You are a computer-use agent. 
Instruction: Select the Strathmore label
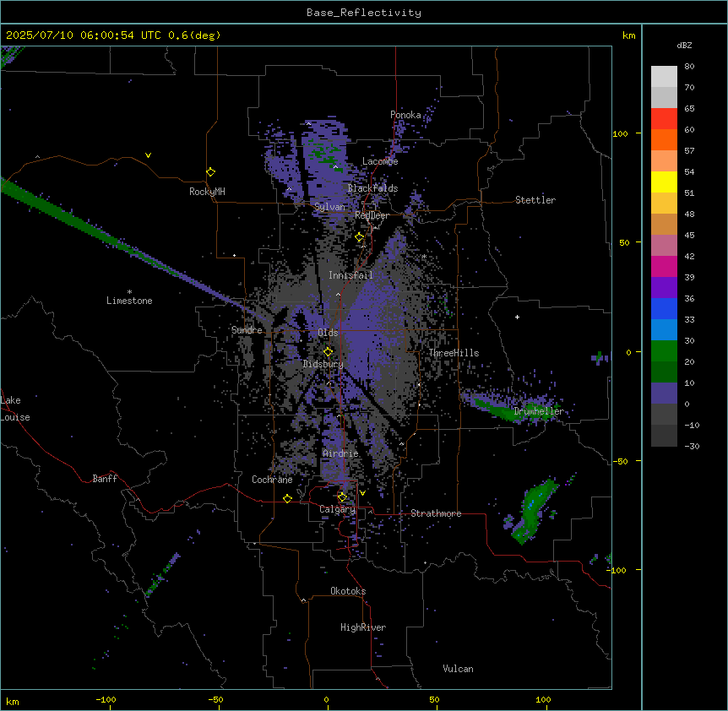(x=436, y=513)
